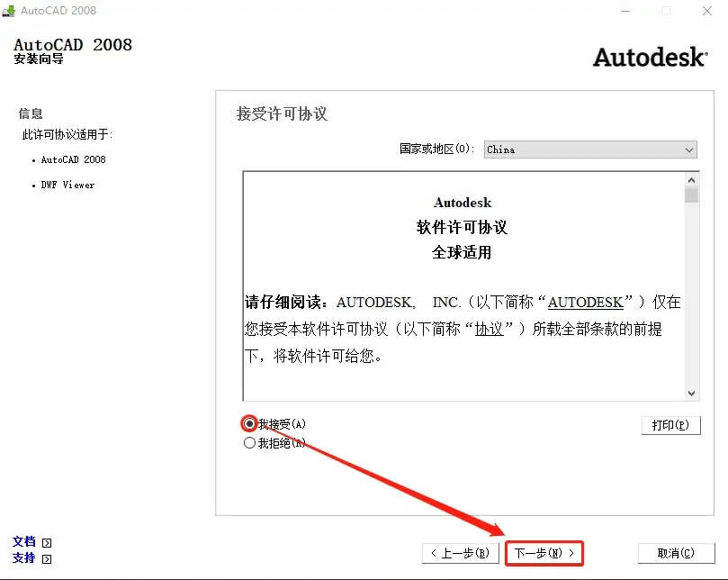728x580 pixels.
Task: Click the icon beside 支持
Action: (x=47, y=558)
